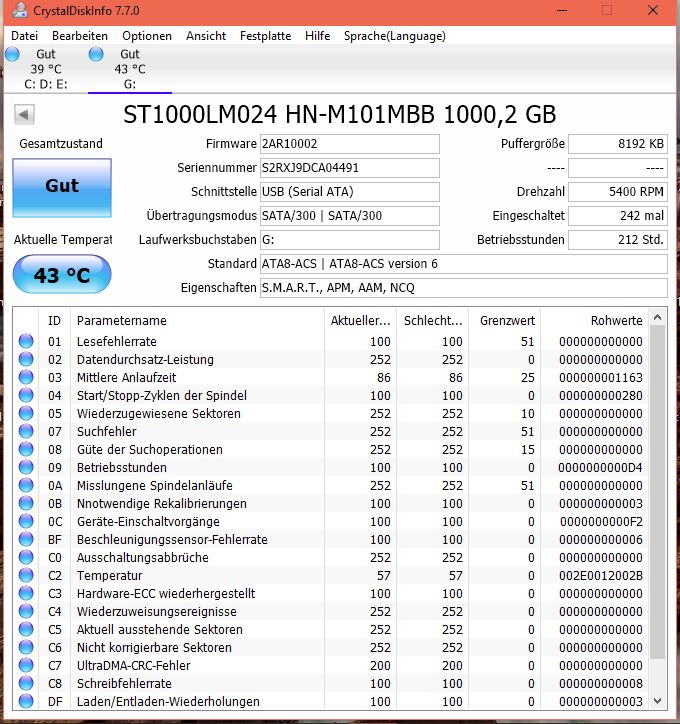Click blue status orb for disk G:
680x724 pixels.
tap(96, 54)
